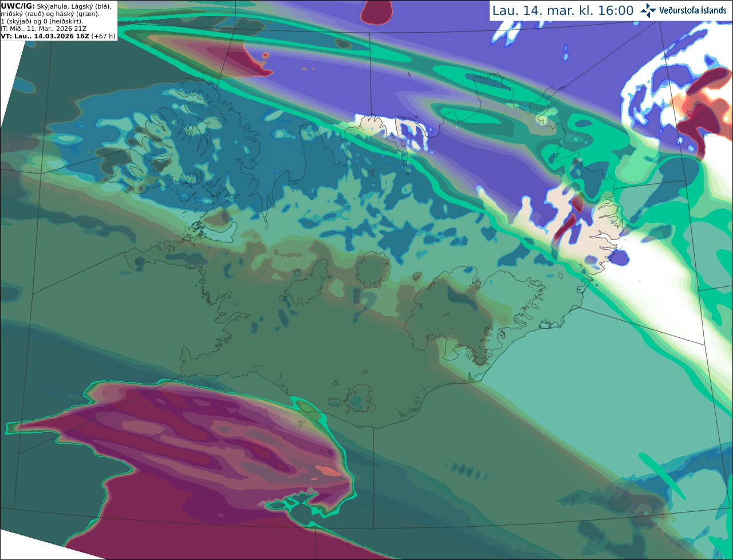This screenshot has height=560, width=733.
Task: Click the '1 (skýjað) og 0 (heiðskírt).' legend line
Action: pyautogui.click(x=42, y=21)
